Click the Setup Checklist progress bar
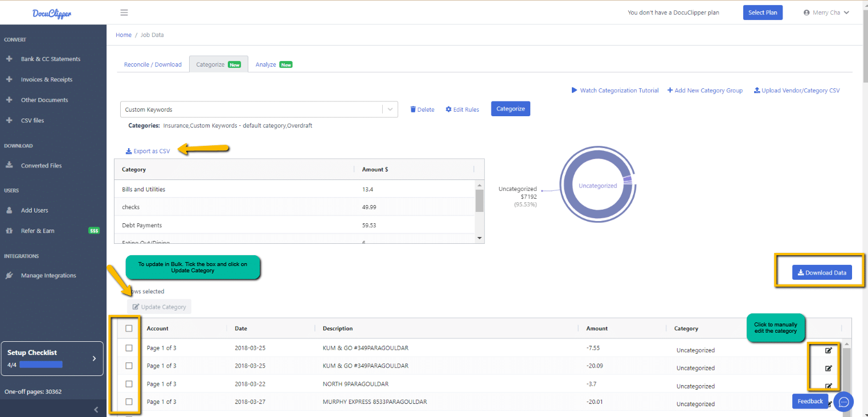The width and height of the screenshot is (868, 417). pos(41,365)
